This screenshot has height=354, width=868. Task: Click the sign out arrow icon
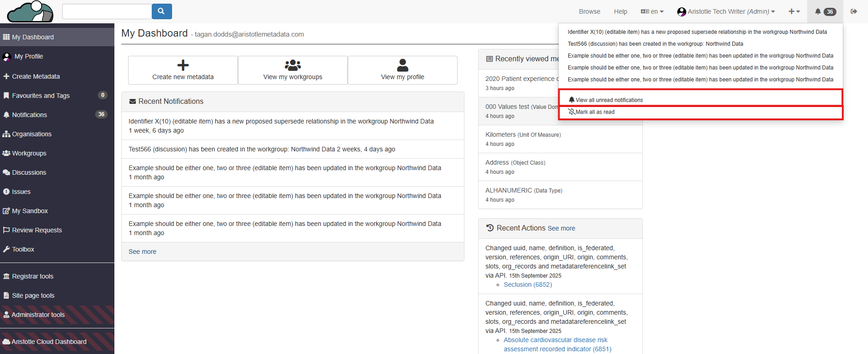(x=854, y=11)
